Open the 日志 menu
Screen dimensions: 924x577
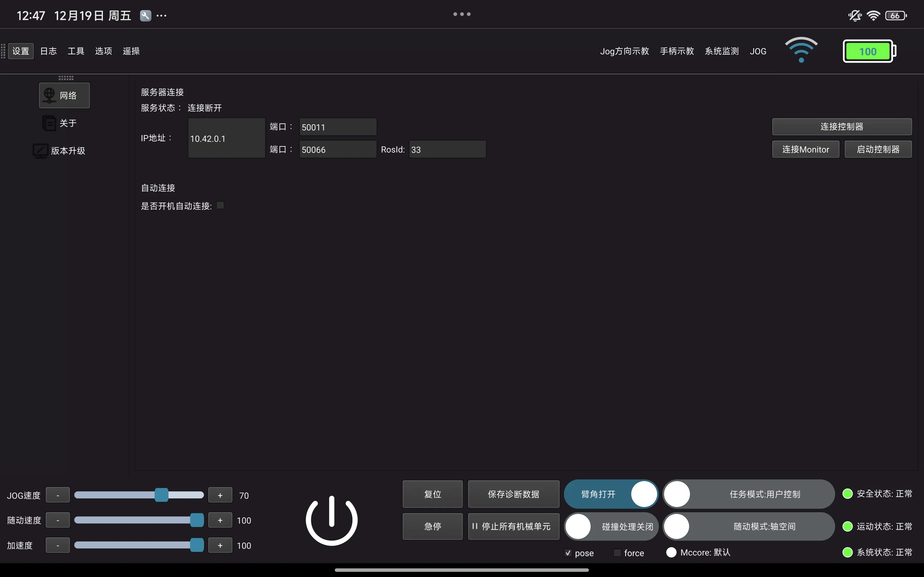tap(49, 51)
